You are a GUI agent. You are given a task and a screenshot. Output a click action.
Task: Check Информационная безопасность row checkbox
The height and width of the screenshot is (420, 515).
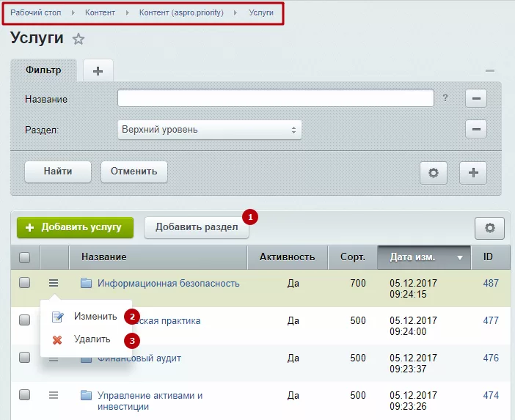(x=25, y=282)
